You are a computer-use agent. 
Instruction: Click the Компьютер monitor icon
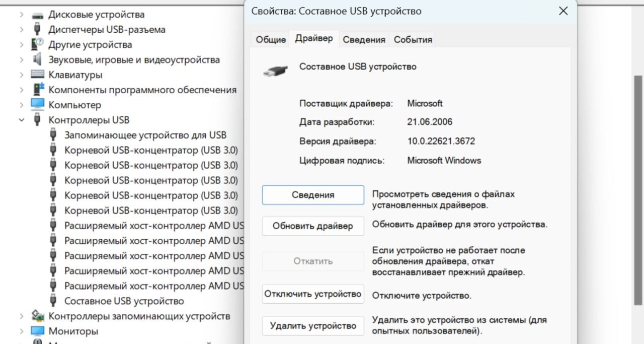(37, 105)
